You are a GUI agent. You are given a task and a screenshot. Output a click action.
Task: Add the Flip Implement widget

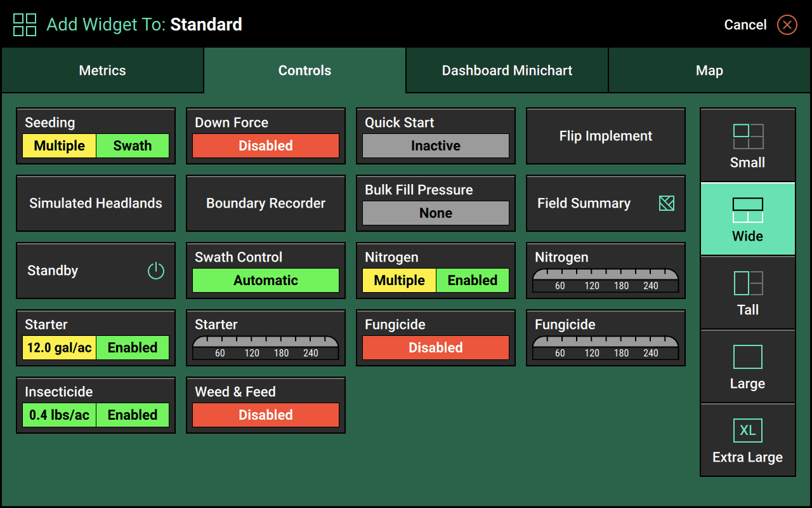606,136
